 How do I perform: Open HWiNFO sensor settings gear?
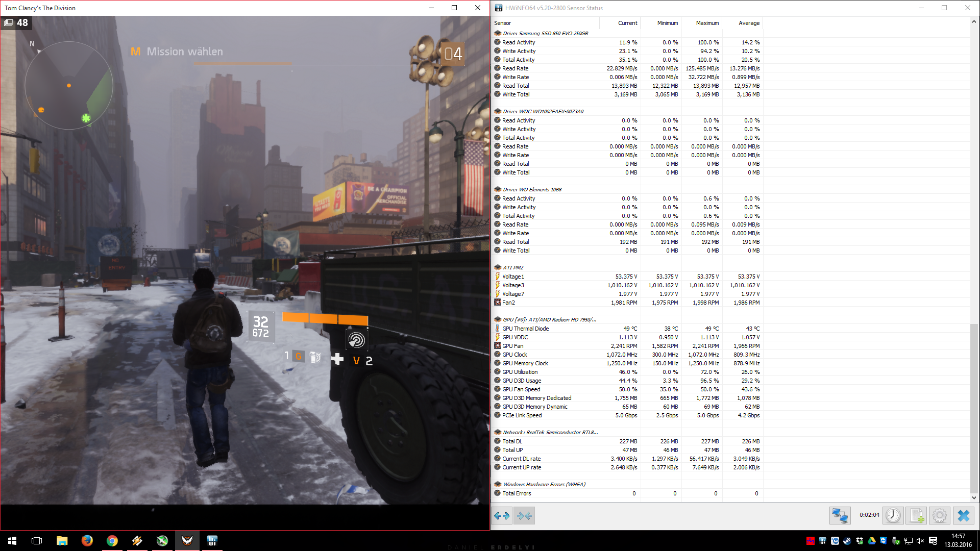(940, 516)
